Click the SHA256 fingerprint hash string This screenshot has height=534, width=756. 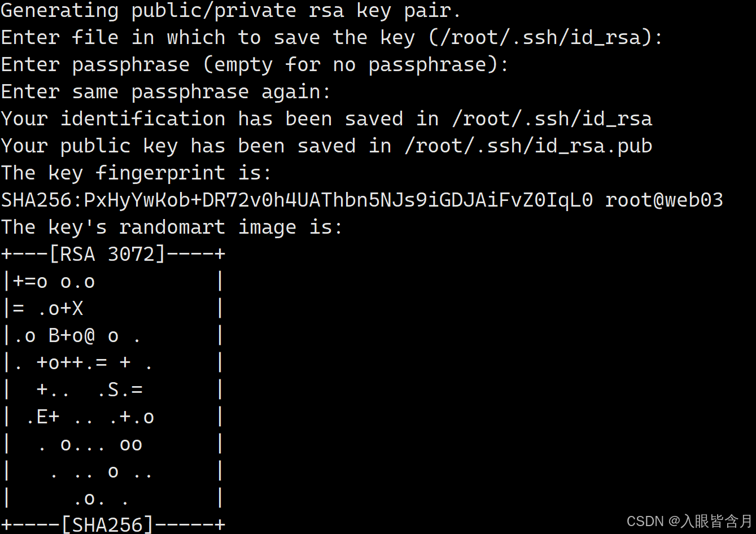297,200
